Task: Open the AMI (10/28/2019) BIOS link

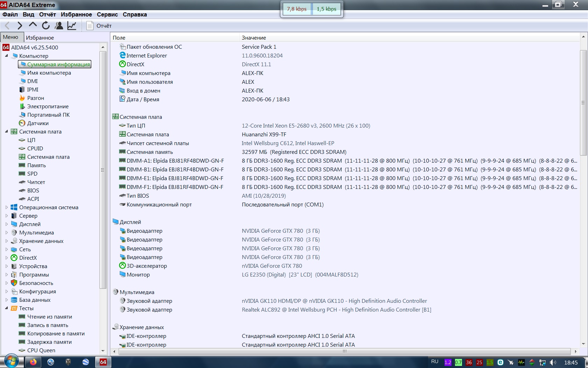Action: click(x=264, y=196)
